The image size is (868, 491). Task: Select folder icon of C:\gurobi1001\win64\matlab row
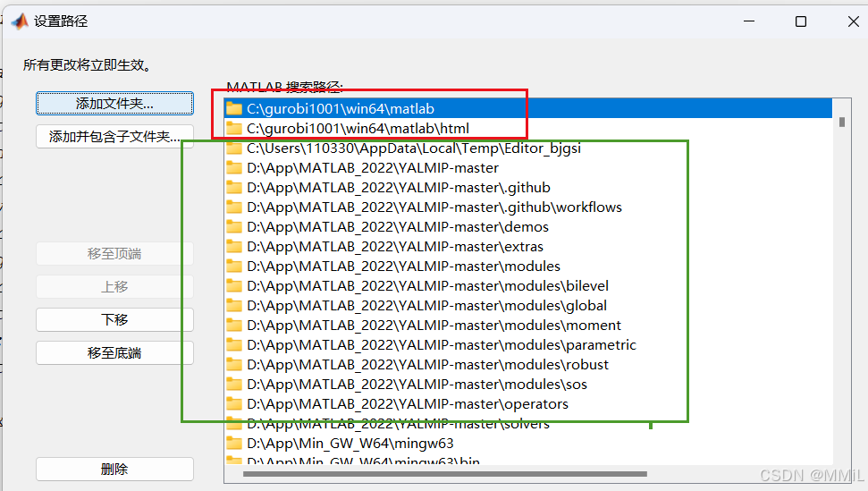[234, 108]
